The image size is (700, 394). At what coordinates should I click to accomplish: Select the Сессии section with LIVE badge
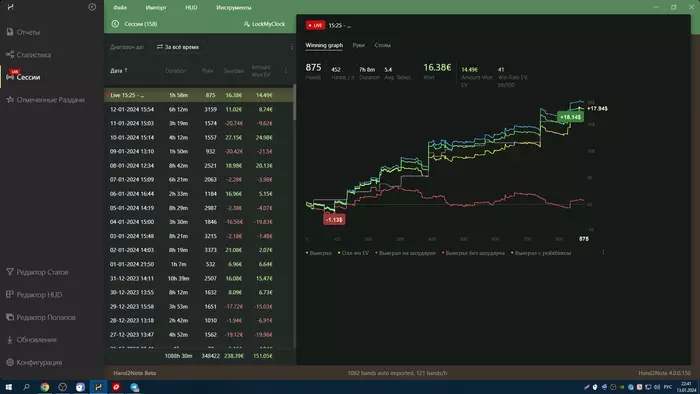(23, 77)
